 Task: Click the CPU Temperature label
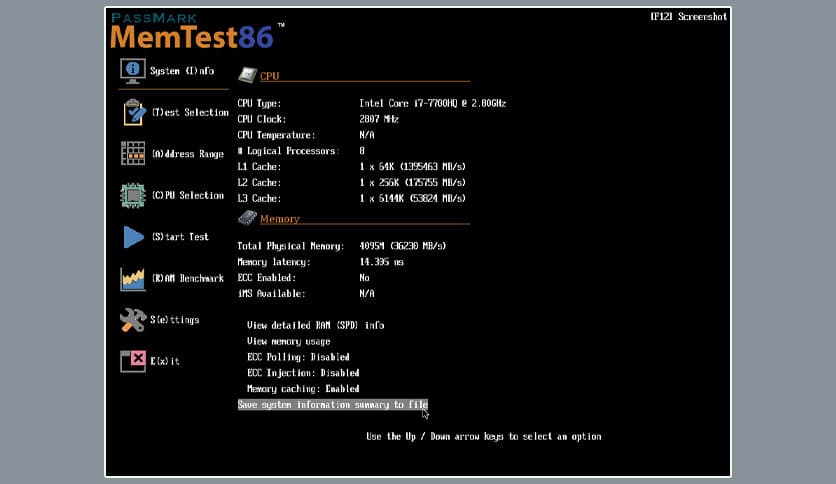point(276,135)
